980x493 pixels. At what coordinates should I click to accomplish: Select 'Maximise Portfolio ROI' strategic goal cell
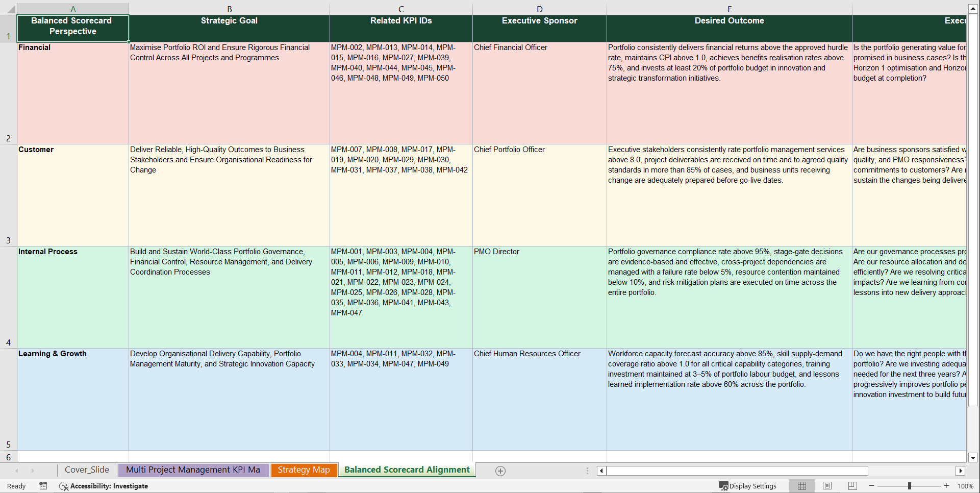click(x=230, y=93)
